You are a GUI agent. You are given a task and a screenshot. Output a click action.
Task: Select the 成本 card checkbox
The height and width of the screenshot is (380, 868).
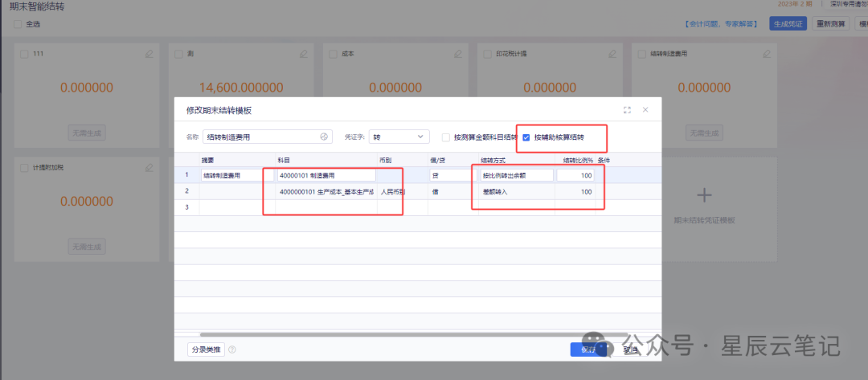tap(333, 54)
